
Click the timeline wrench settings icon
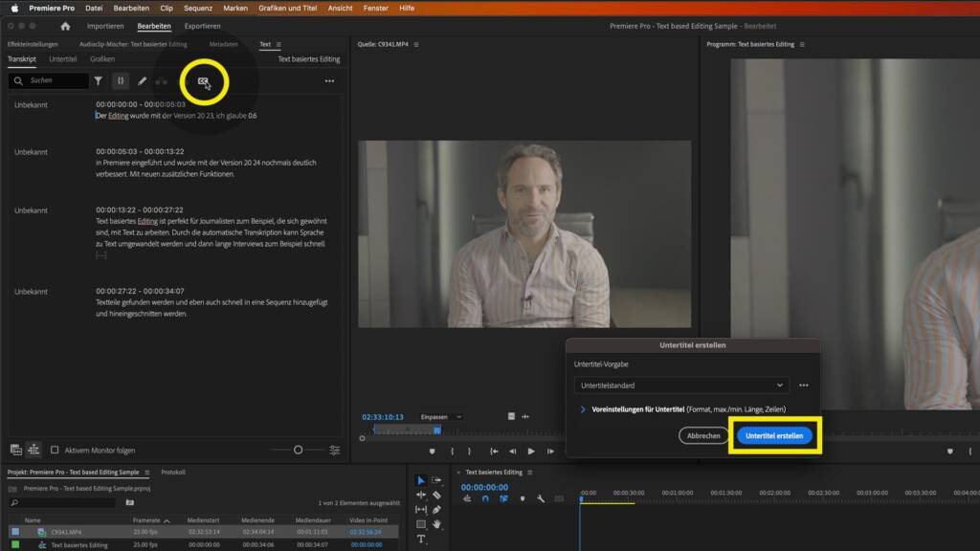click(541, 498)
